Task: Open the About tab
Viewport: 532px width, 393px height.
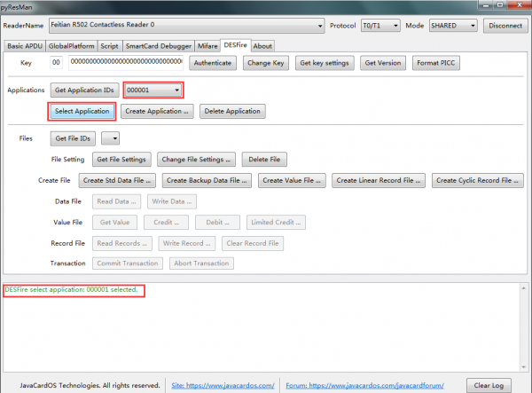Action: pyautogui.click(x=262, y=46)
